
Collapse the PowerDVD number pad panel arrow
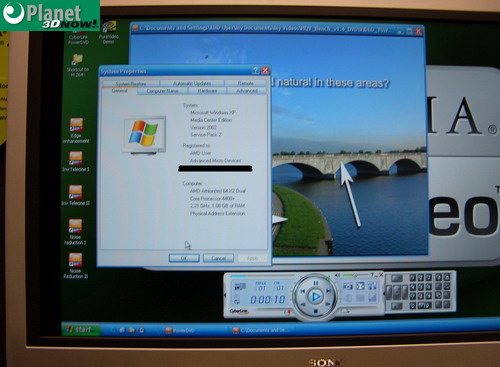[x=384, y=294]
